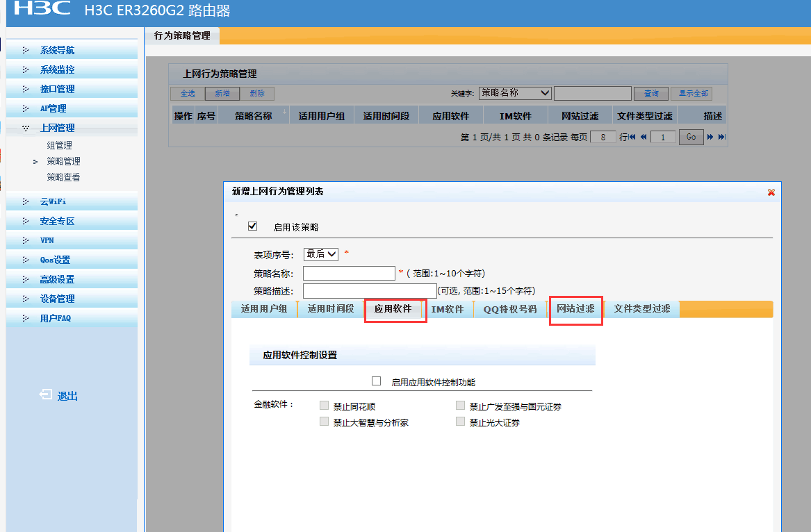
Task: Click arrow icon beside 云WiFi
Action: (x=25, y=201)
